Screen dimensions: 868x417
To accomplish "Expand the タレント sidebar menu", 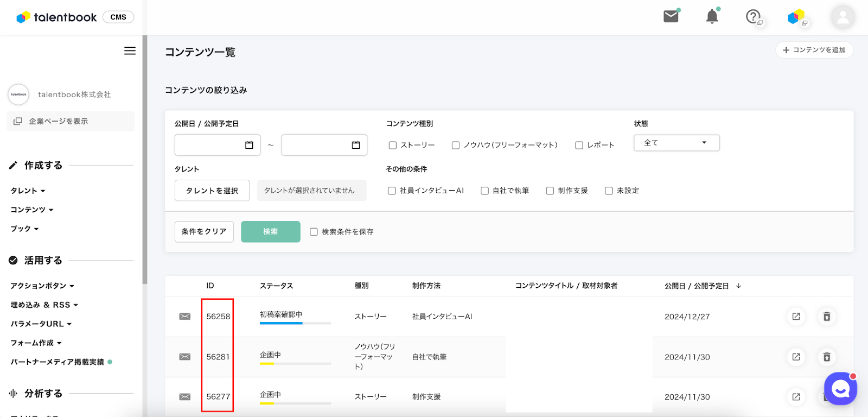I will click(28, 191).
